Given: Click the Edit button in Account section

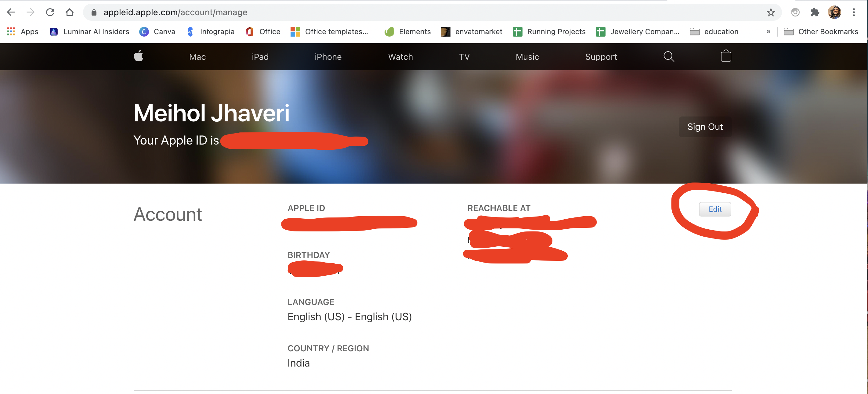Looking at the screenshot, I should pyautogui.click(x=715, y=209).
